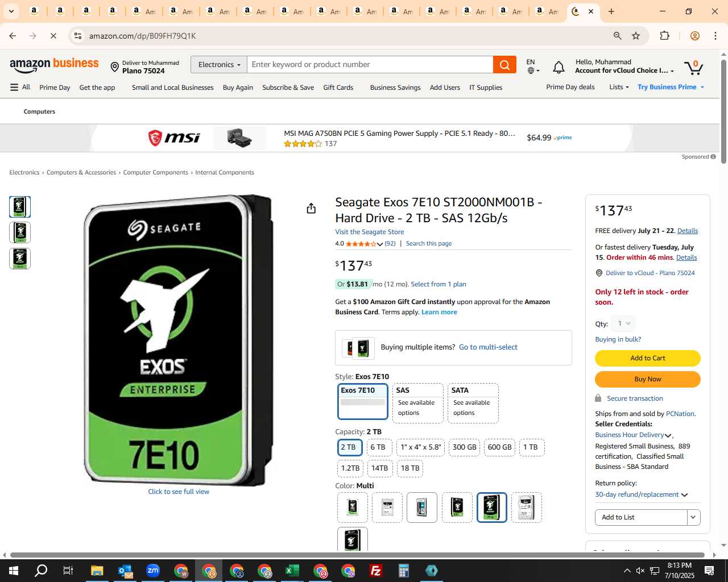Open Windows Start menu
The height and width of the screenshot is (582, 728).
[x=14, y=571]
